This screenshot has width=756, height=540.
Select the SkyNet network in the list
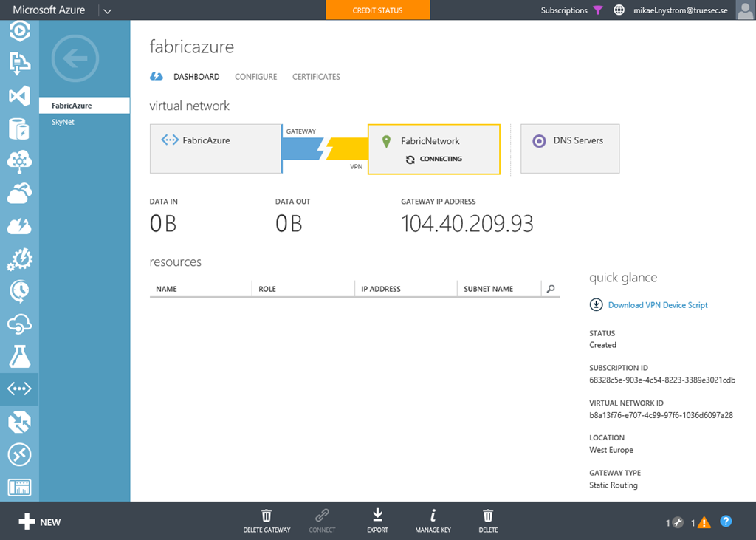click(63, 122)
